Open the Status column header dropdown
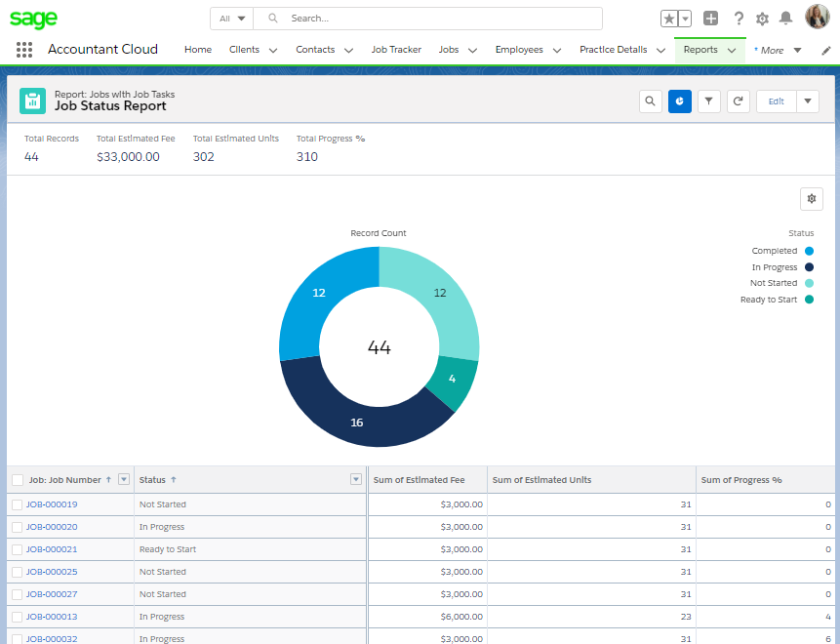This screenshot has height=644, width=840. point(355,479)
